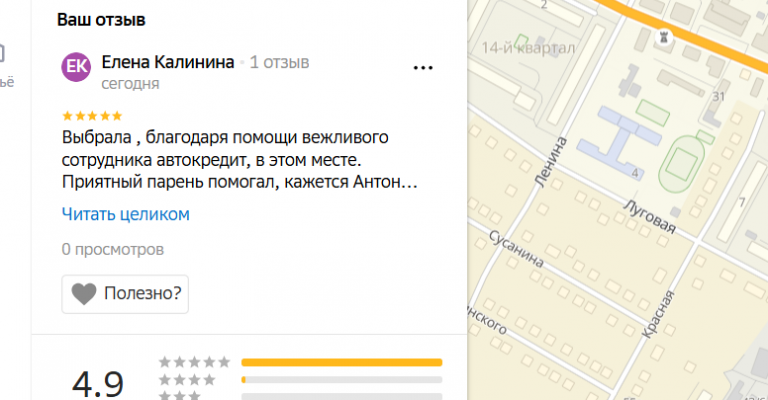Screen dimensions: 768x400
Task: Click the Сусанина street label on map
Action: [x=516, y=249]
